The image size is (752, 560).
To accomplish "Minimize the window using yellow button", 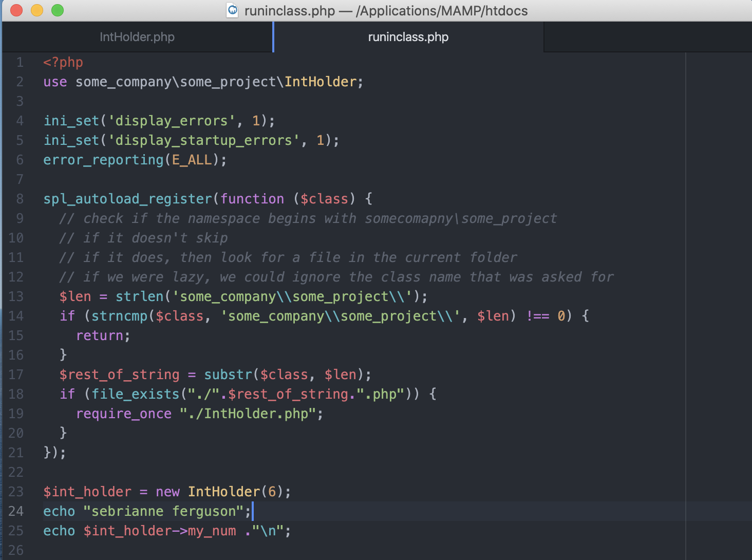I will 37,10.
